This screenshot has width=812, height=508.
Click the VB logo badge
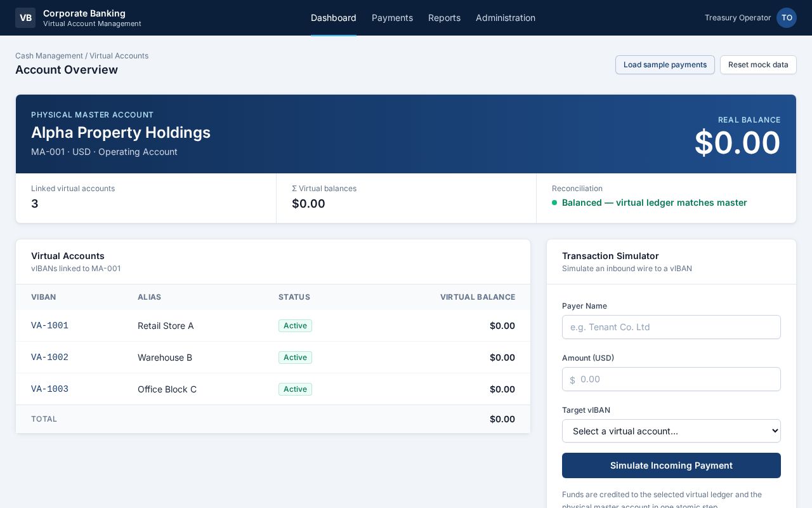25,18
